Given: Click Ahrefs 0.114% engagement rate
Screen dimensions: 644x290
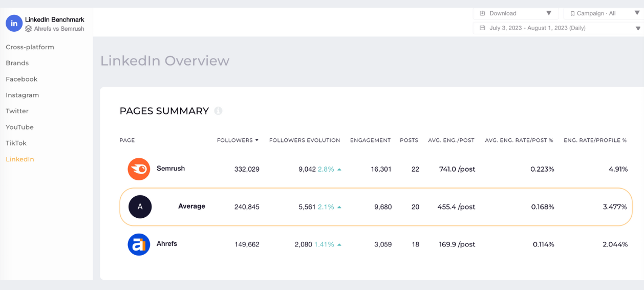Looking at the screenshot, I should [544, 244].
